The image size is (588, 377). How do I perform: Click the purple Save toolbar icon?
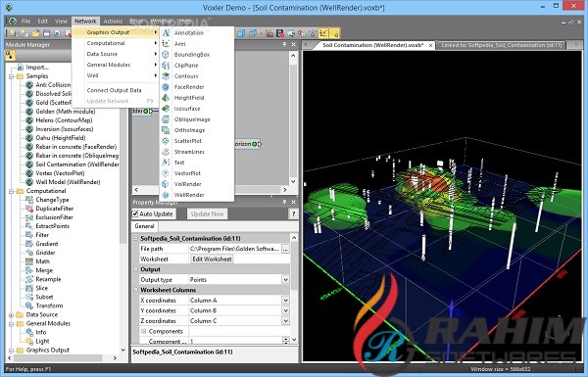(x=46, y=33)
